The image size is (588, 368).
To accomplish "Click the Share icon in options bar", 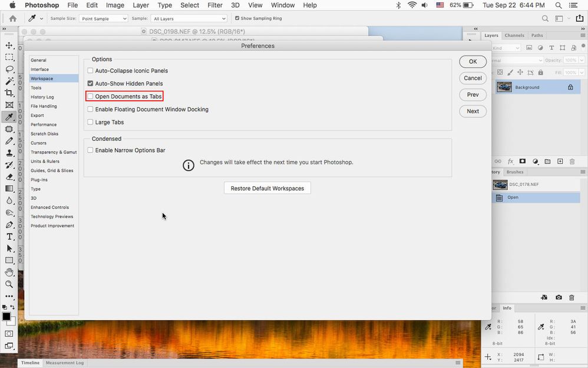I will tap(579, 18).
